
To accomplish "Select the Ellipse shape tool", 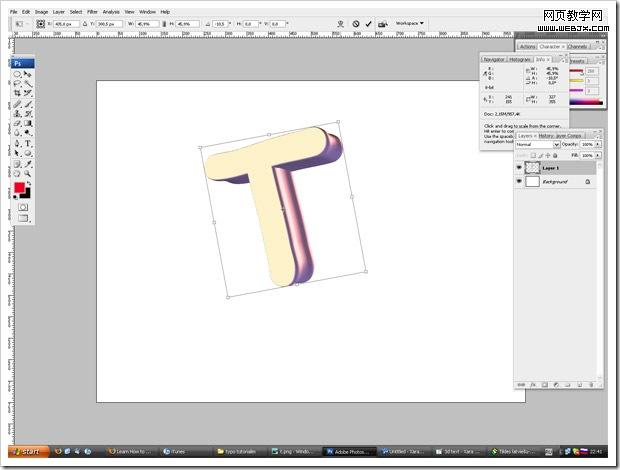I will [28, 153].
